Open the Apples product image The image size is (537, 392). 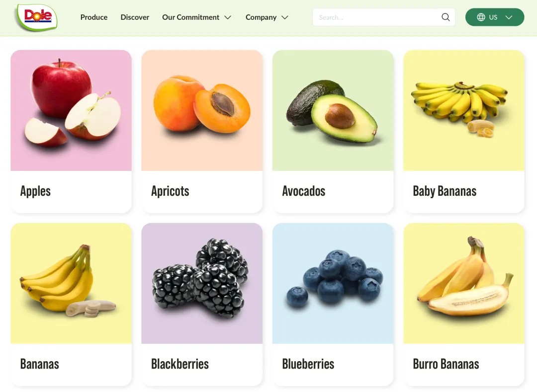71,110
